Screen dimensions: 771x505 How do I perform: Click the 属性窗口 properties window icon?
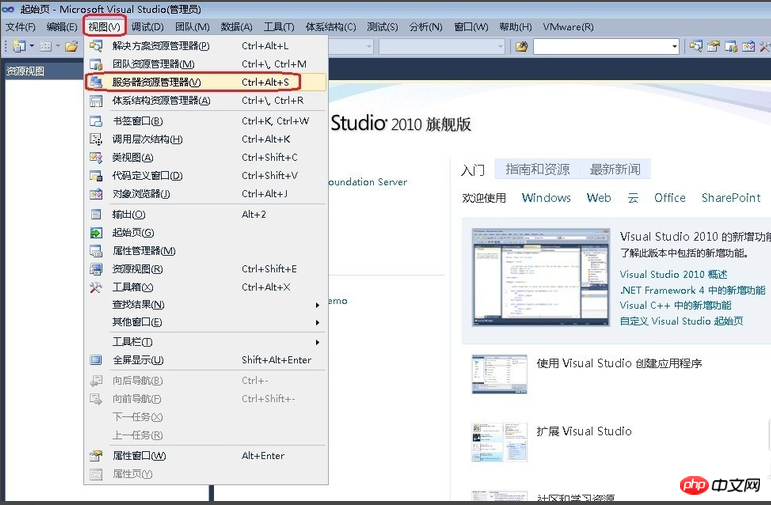[x=96, y=456]
